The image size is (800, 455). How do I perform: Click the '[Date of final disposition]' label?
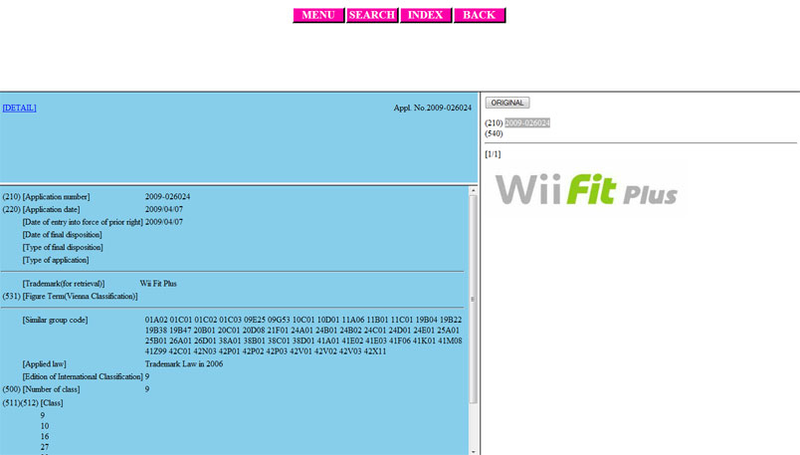tap(62, 235)
